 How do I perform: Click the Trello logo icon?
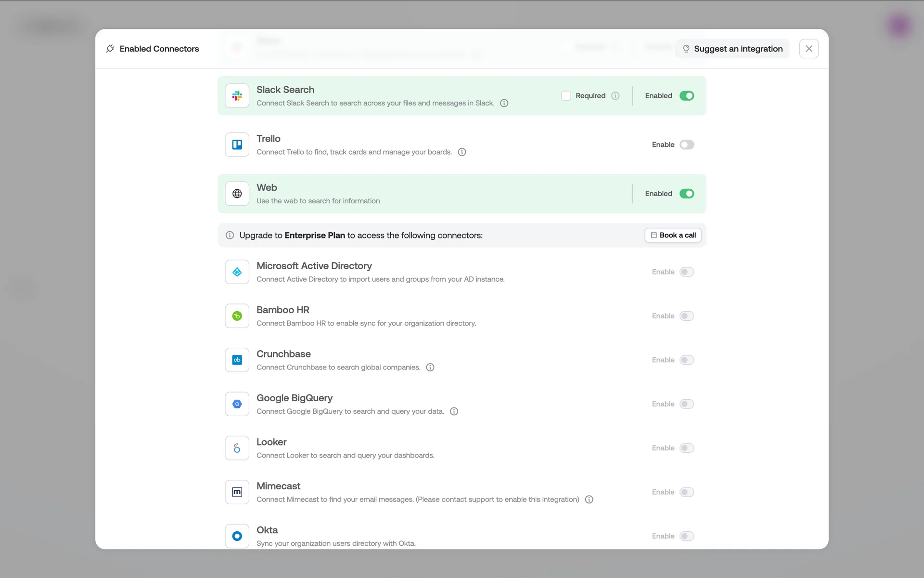click(x=237, y=144)
